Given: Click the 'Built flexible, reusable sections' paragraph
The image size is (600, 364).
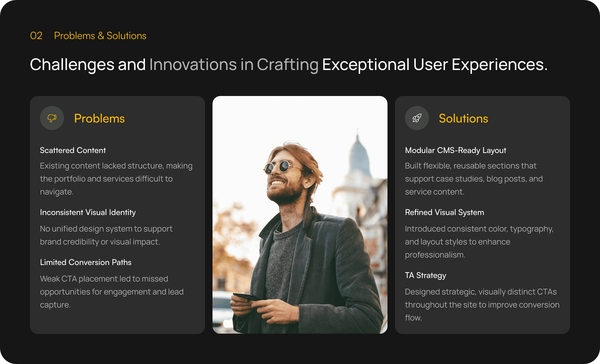Looking at the screenshot, I should [x=473, y=179].
